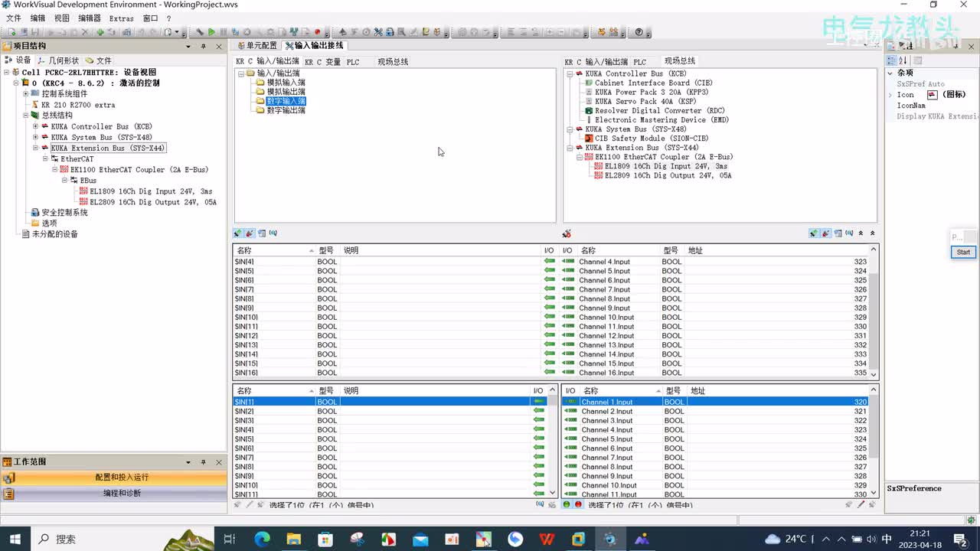Screen dimensions: 980x551
Task: Open the help question mark icon
Action: click(x=639, y=32)
